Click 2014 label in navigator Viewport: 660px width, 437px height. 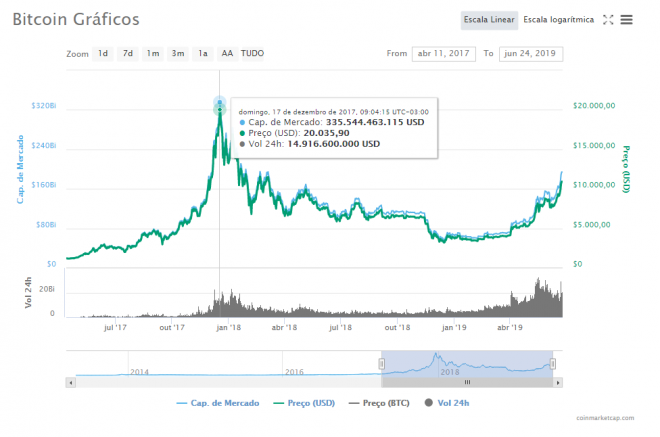(139, 372)
